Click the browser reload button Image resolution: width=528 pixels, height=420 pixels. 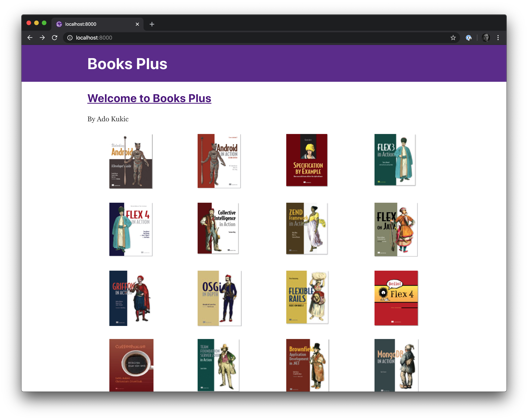[x=55, y=38]
